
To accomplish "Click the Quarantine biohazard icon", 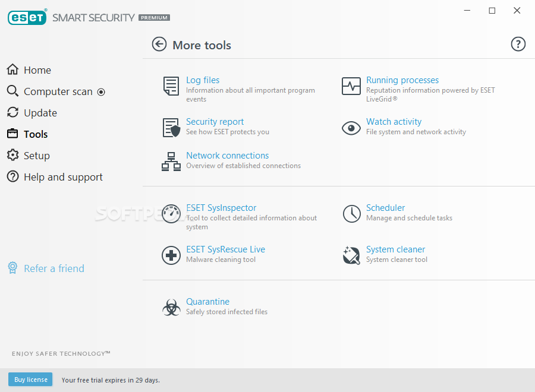I will pos(171,308).
